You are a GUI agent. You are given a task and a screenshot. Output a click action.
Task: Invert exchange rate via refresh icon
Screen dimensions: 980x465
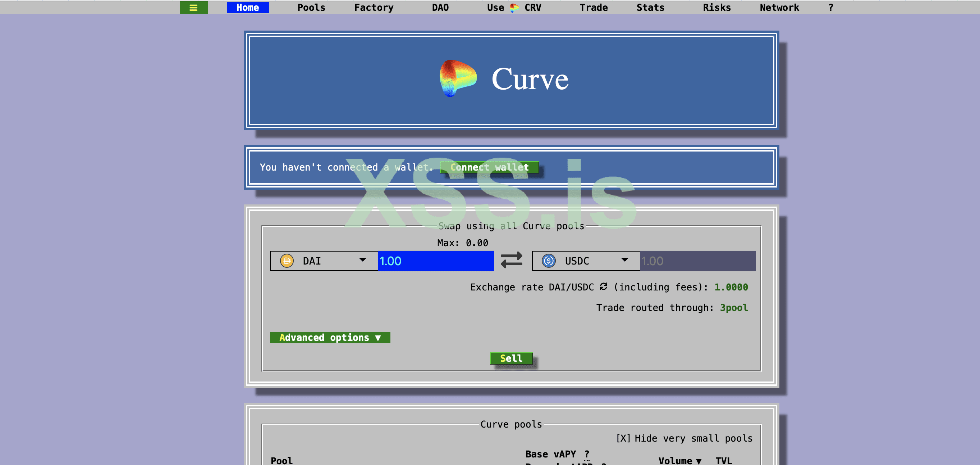click(x=603, y=287)
